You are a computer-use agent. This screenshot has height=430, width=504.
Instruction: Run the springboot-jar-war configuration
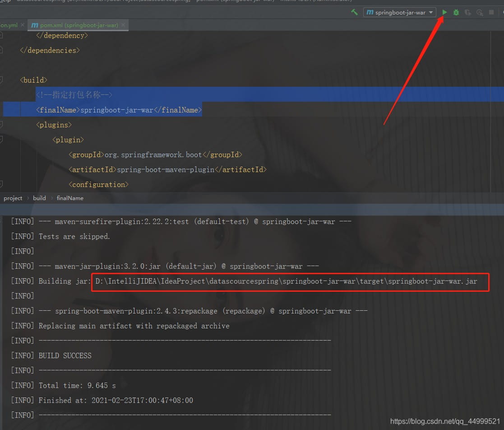coord(444,12)
